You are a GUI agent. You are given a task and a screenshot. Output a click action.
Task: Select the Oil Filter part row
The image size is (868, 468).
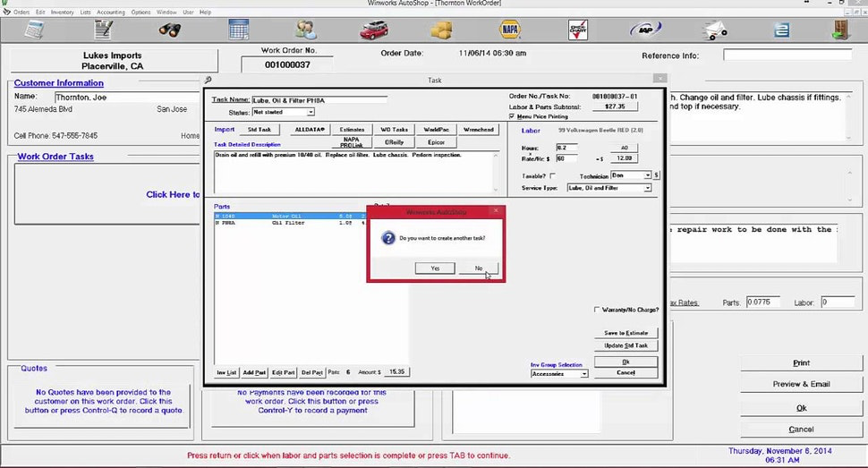click(290, 223)
